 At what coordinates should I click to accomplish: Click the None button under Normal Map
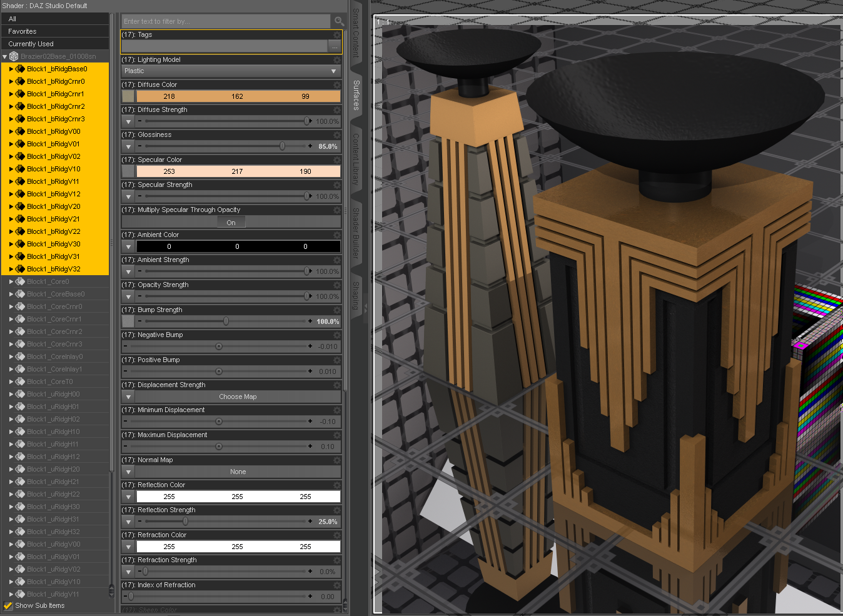238,472
